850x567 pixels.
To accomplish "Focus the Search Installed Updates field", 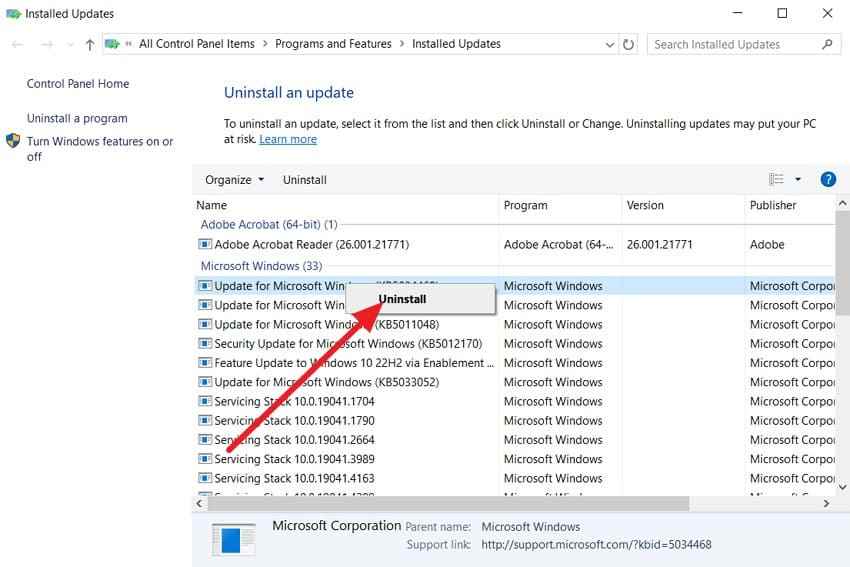I will pos(744,44).
